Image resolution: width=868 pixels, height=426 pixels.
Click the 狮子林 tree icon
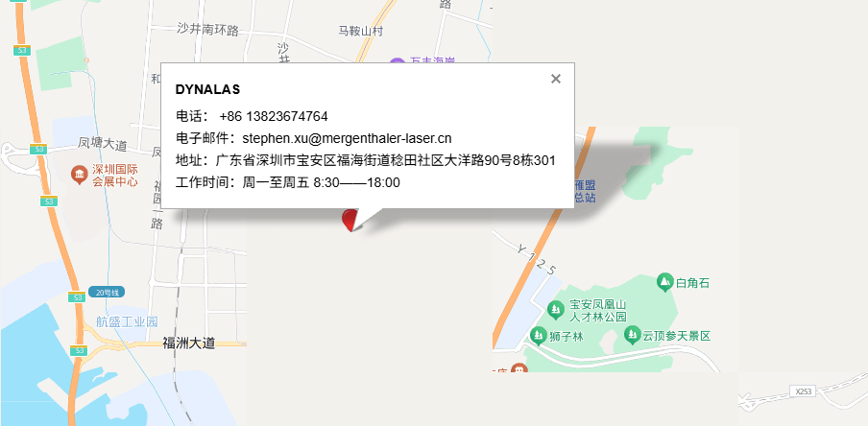[x=538, y=335]
